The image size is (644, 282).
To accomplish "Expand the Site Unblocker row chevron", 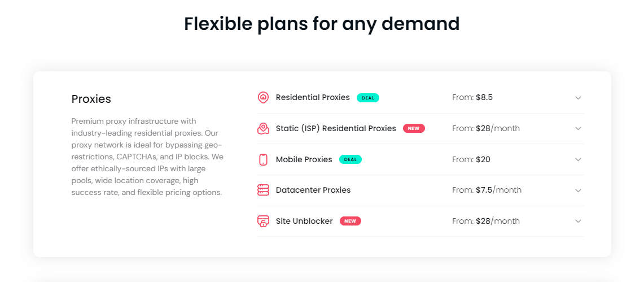I will [x=578, y=221].
